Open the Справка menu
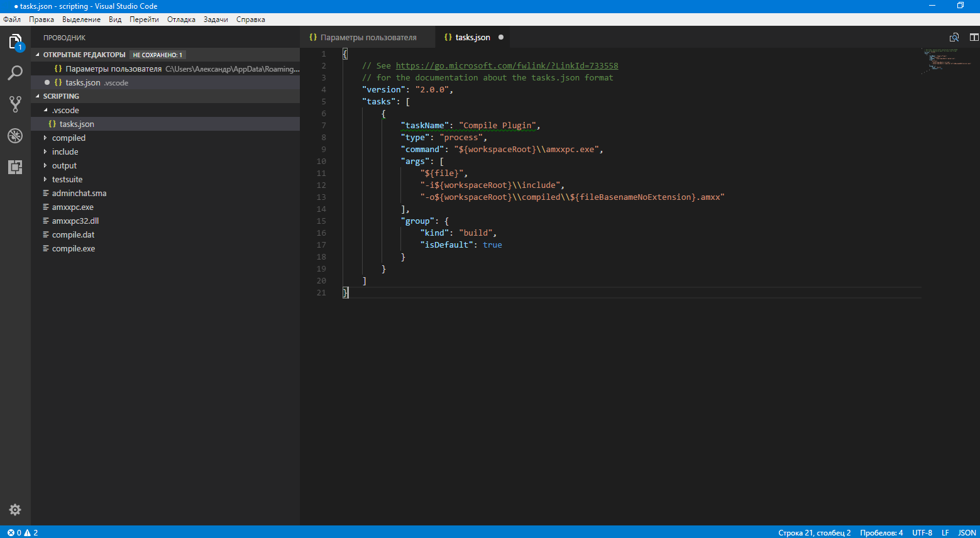This screenshot has height=538, width=980. click(251, 19)
